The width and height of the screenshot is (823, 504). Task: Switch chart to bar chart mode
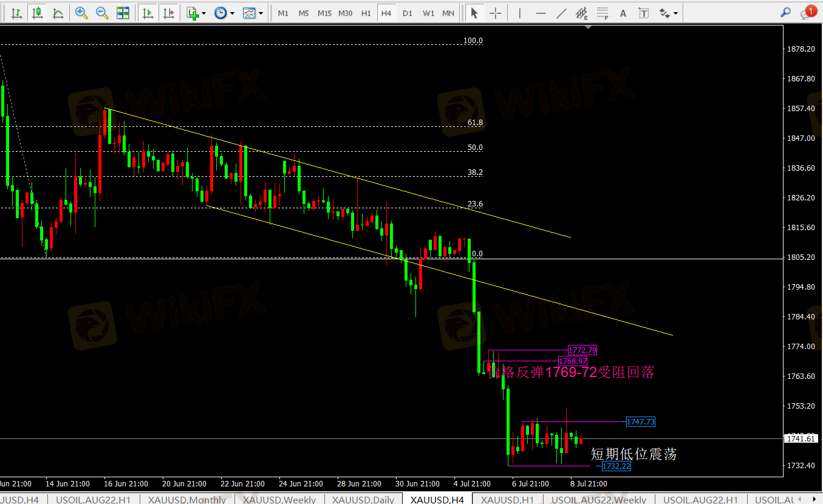16,13
